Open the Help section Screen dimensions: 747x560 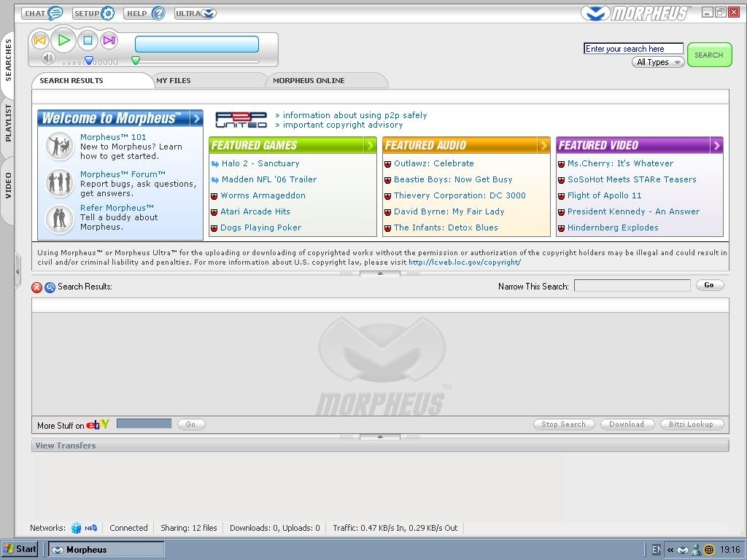tap(144, 13)
